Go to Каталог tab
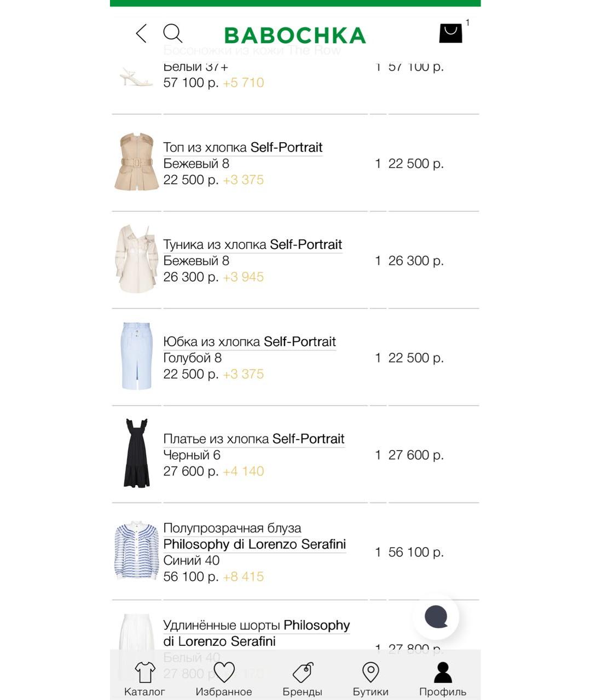591x700 pixels. 144,679
